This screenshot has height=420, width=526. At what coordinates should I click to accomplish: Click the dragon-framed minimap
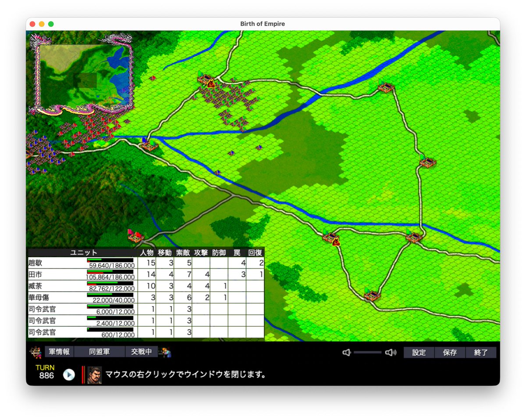point(82,74)
